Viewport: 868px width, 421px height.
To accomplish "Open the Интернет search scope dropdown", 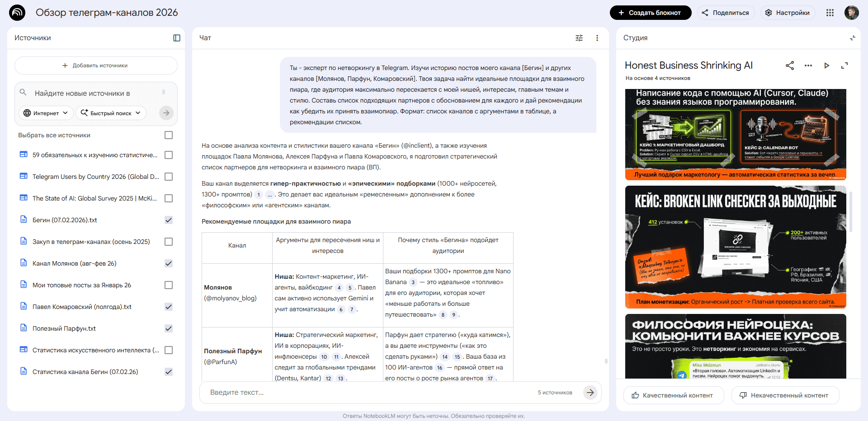I will 45,113.
